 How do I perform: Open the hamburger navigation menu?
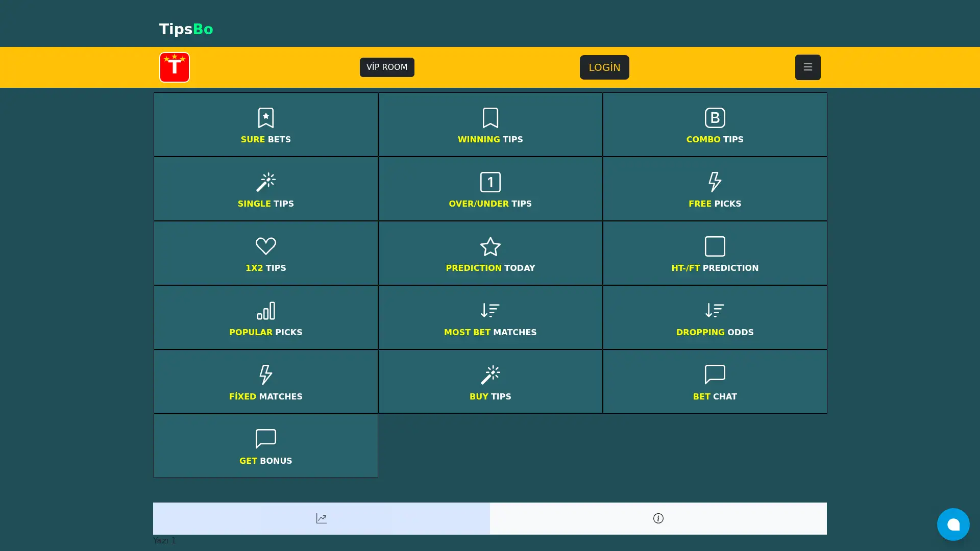[807, 67]
